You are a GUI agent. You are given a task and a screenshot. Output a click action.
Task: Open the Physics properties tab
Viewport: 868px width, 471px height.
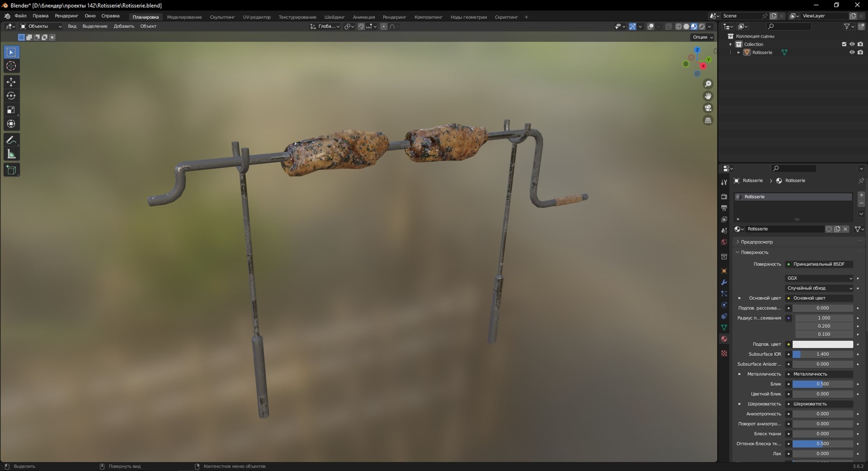(x=724, y=305)
